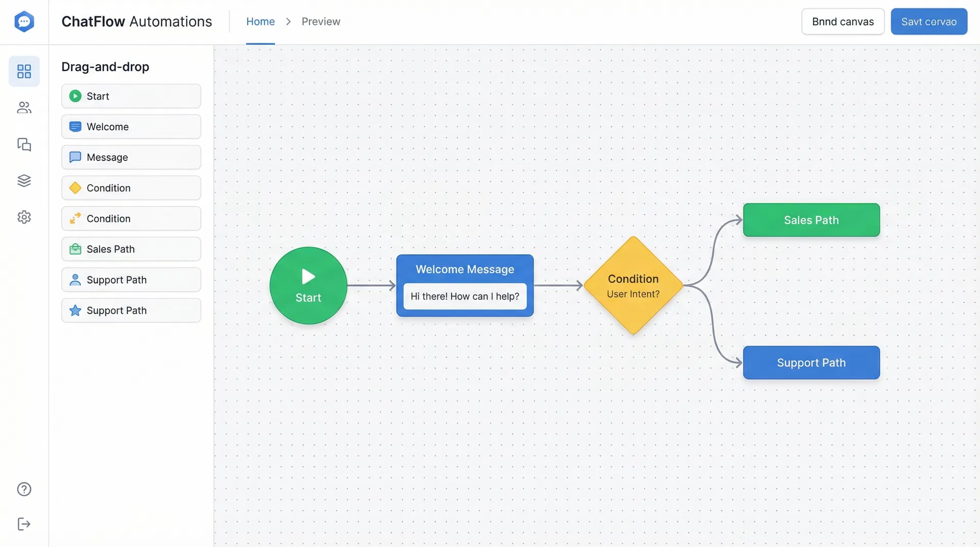Select the contacts icon in left sidebar
The width and height of the screenshot is (980, 547).
pyautogui.click(x=24, y=108)
